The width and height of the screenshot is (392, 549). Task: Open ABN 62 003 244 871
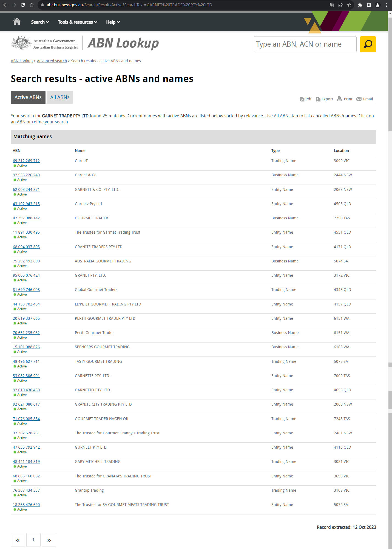(x=26, y=189)
